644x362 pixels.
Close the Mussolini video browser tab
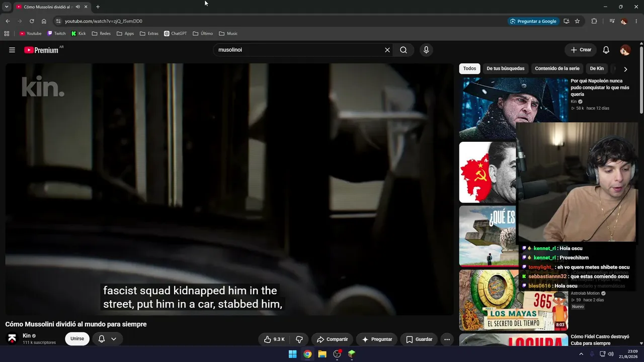click(86, 7)
